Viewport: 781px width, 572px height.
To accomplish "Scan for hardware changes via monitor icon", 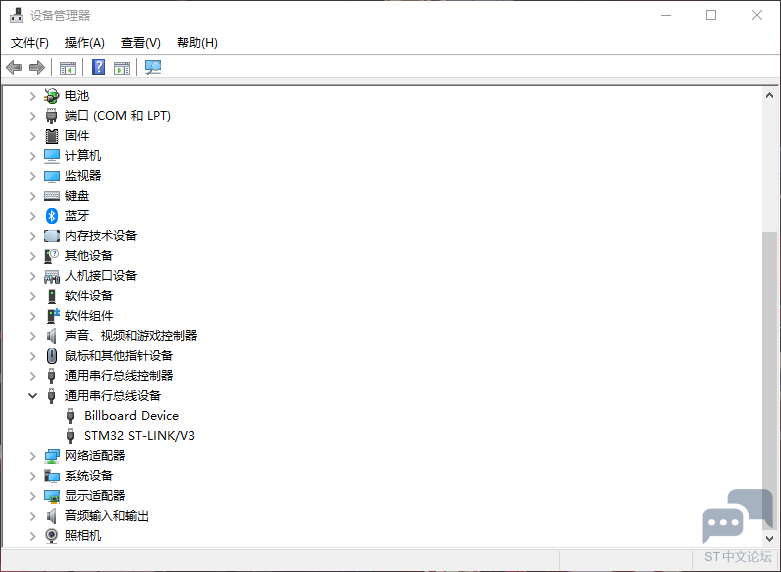I will click(153, 67).
